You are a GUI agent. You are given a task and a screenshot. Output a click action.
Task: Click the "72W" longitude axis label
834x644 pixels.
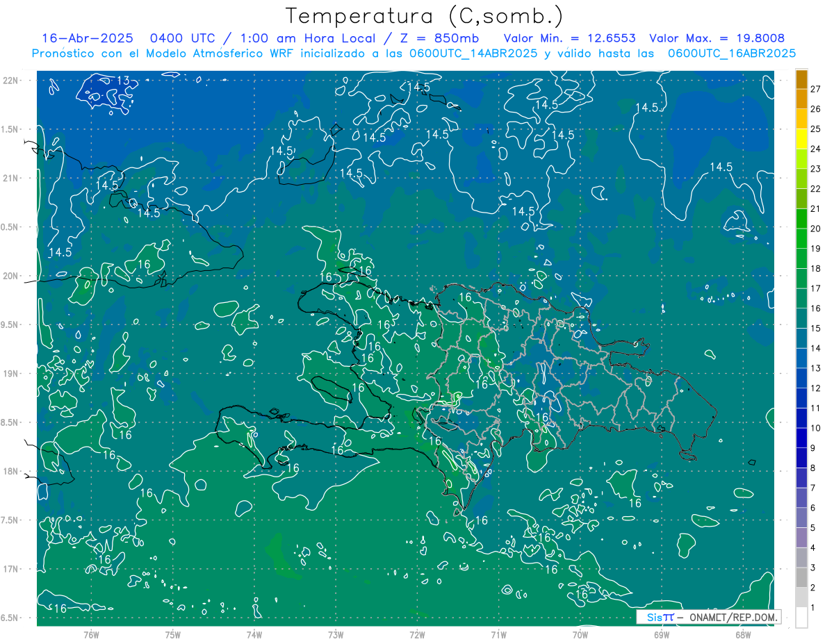click(417, 634)
